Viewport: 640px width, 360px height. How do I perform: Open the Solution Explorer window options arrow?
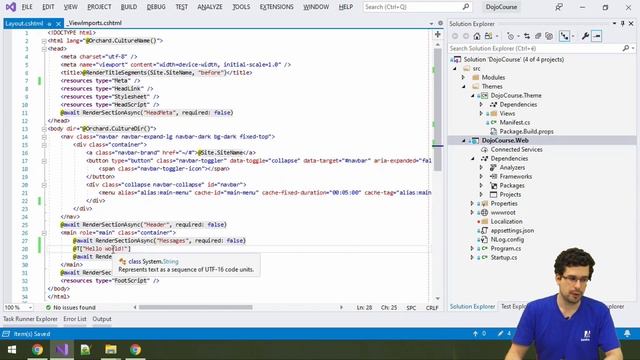(614, 24)
